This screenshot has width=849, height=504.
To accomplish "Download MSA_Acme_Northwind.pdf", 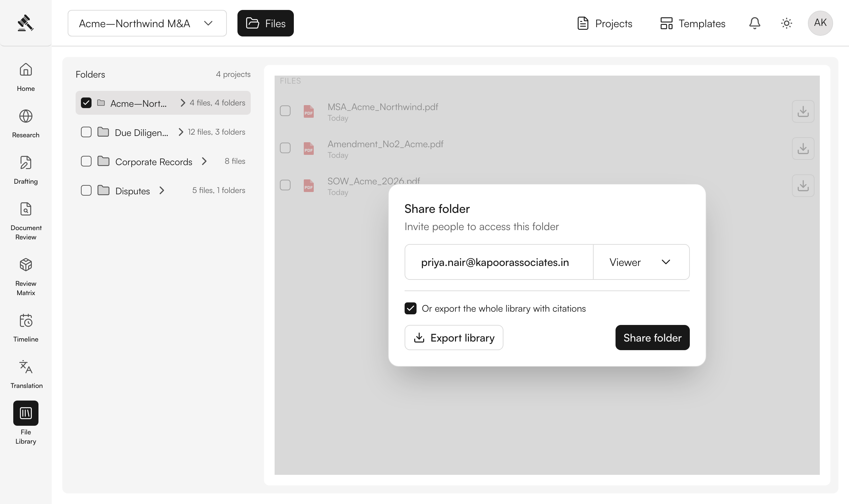I will (x=803, y=111).
